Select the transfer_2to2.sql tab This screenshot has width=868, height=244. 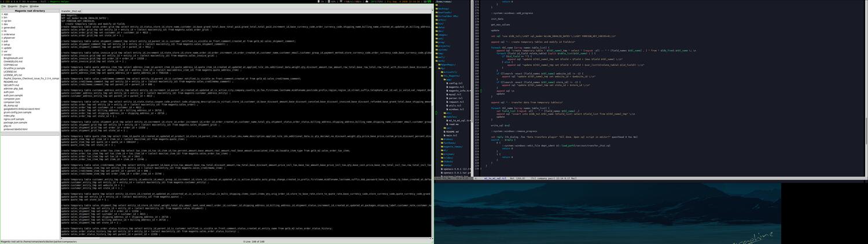pos(71,11)
